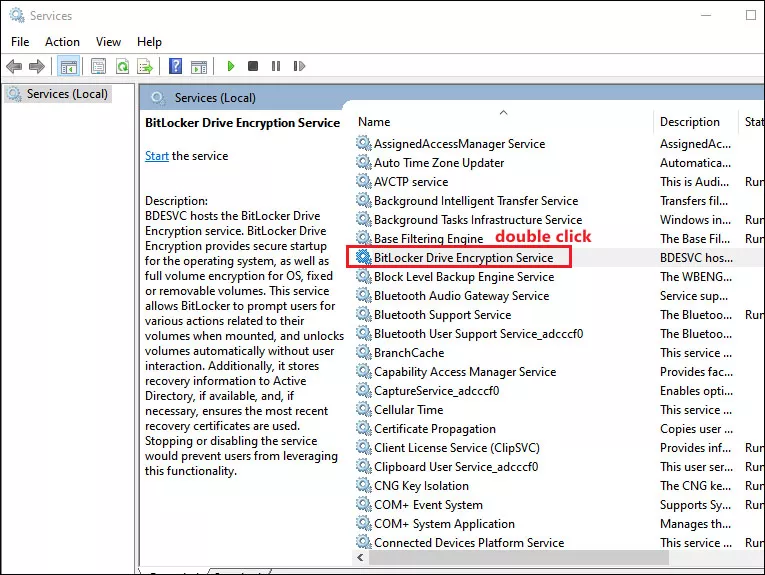Select the CaptureService_adcccf0 name
Screen dimensions: 765x575
point(437,391)
